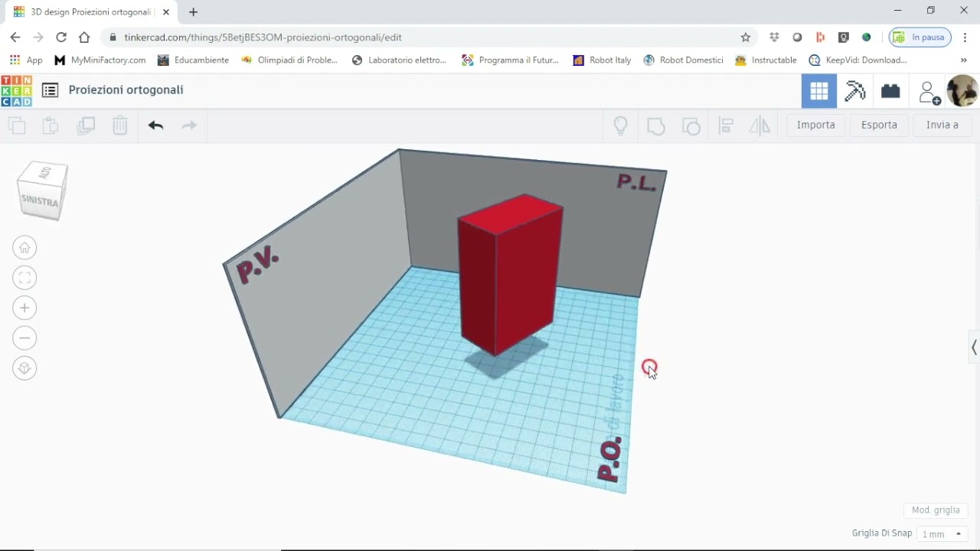The image size is (980, 551).
Task: Open the design list icon
Action: point(51,90)
